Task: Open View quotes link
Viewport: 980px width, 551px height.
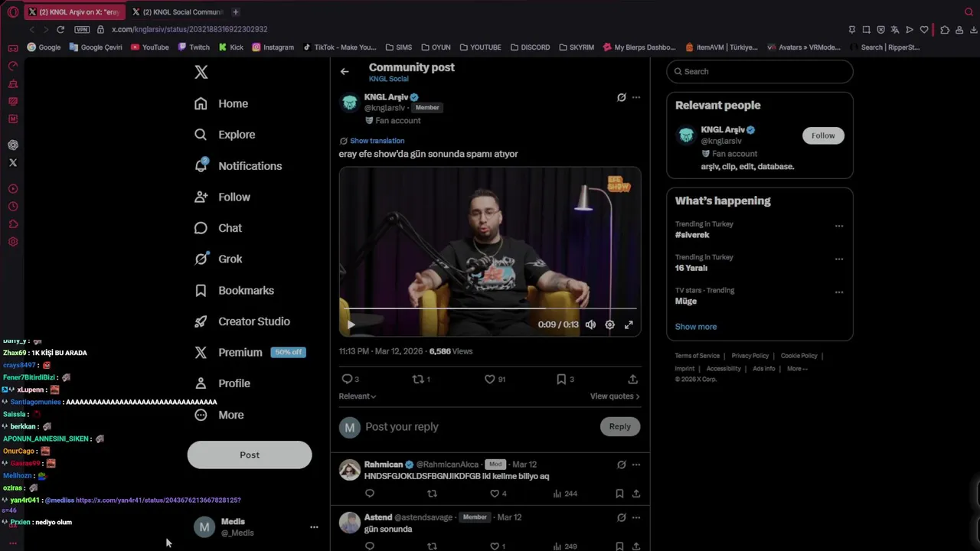Action: coord(615,396)
